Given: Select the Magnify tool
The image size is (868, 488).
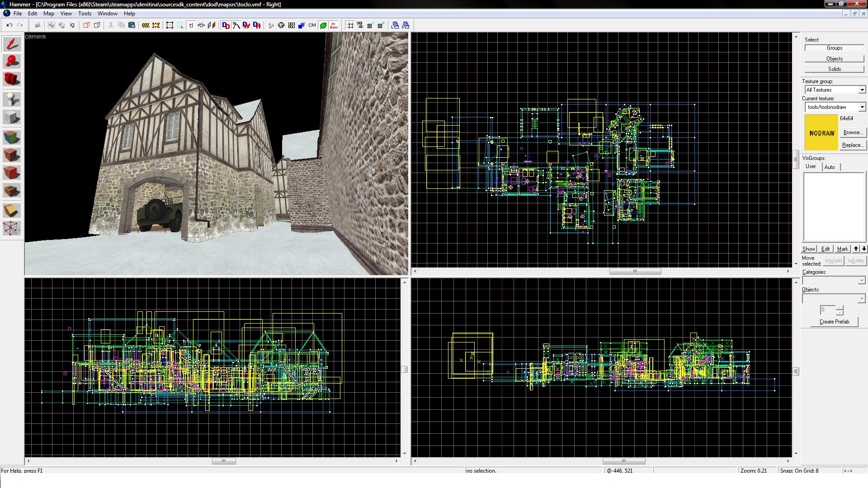Looking at the screenshot, I should (x=12, y=61).
